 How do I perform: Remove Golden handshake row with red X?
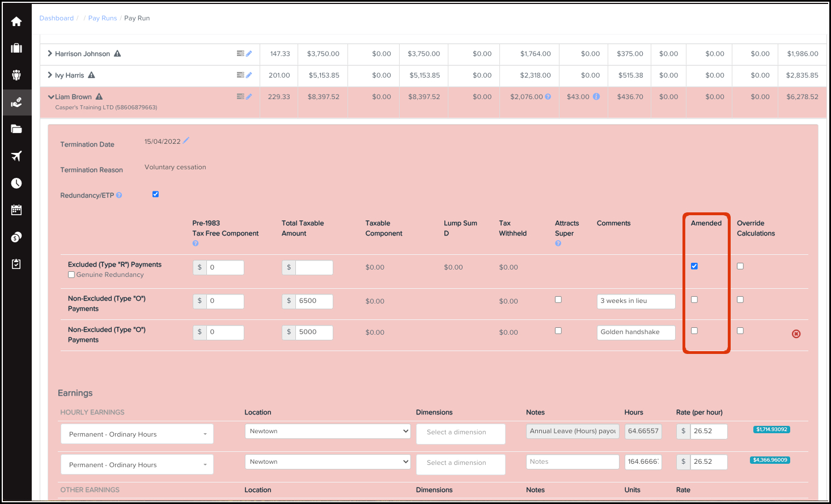[x=796, y=334]
